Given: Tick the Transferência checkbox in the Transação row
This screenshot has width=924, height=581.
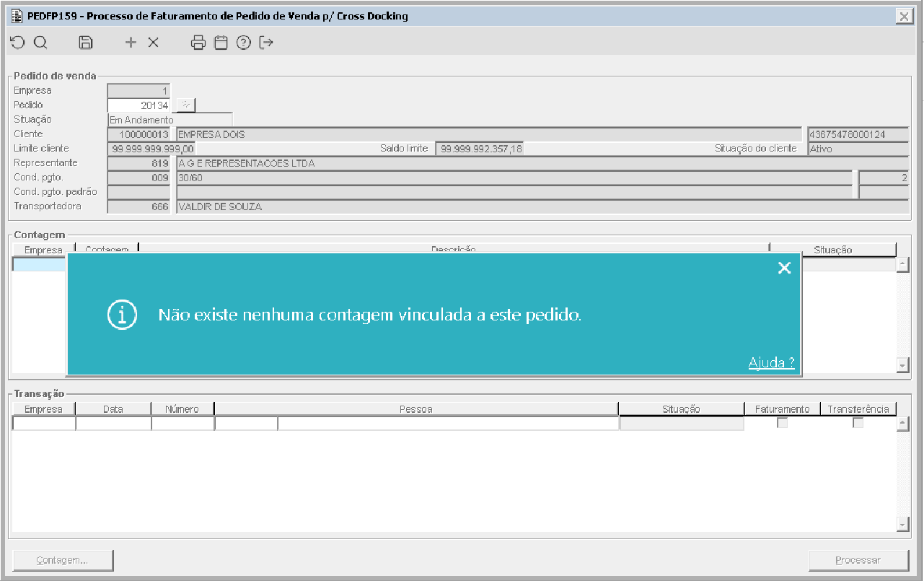Looking at the screenshot, I should (858, 423).
